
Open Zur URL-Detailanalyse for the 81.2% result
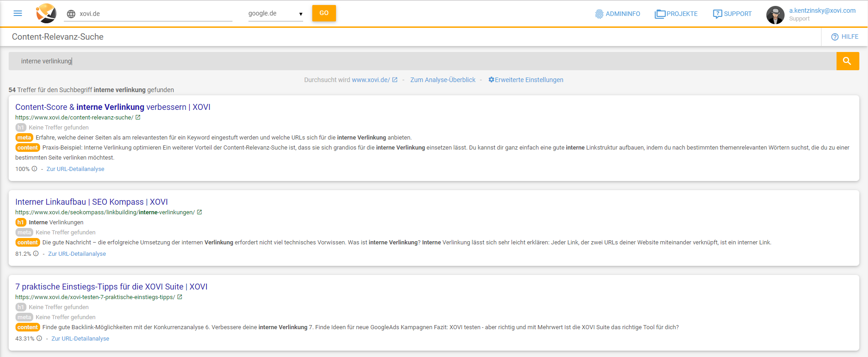coord(77,254)
